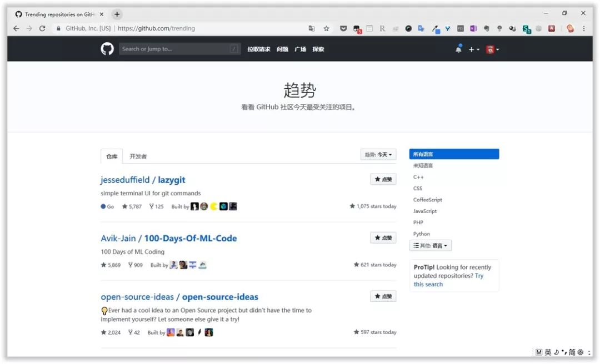Open the Google Translate extension icon
Image resolution: width=600 pixels, height=364 pixels.
[x=421, y=28]
